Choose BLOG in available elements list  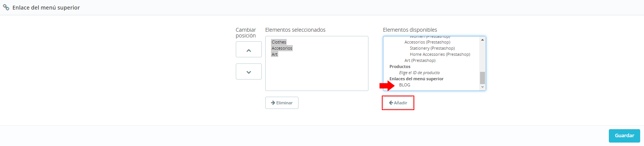[405, 85]
